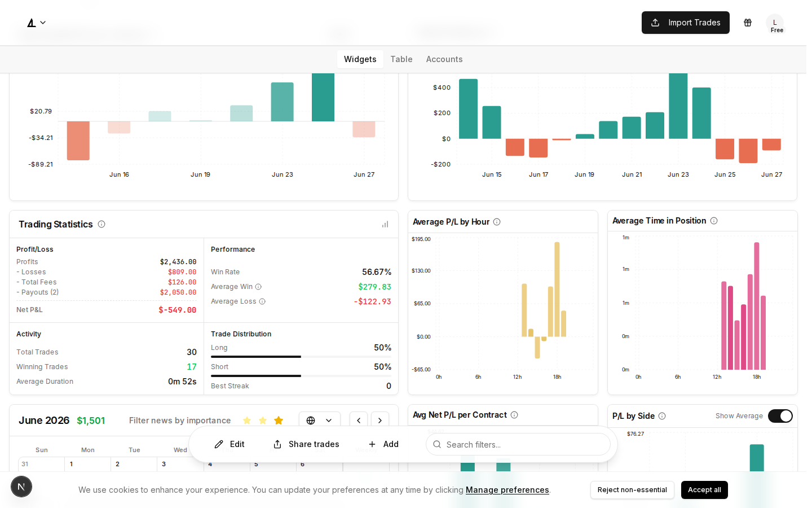Click the Profits value $2,436.00
The height and width of the screenshot is (508, 812).
tap(178, 262)
